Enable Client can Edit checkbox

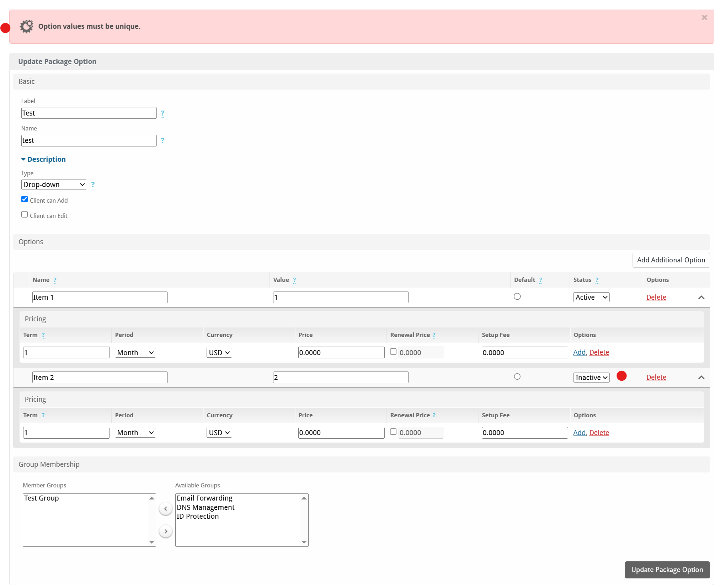[x=25, y=215]
